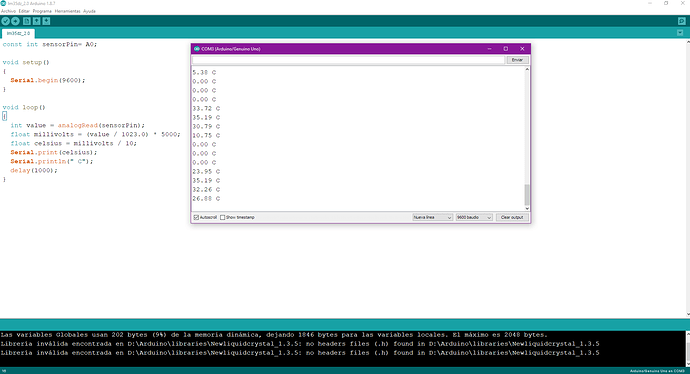Image resolution: width=690 pixels, height=374 pixels.
Task: Click the 26.88 C reading line
Action: pyautogui.click(x=206, y=198)
